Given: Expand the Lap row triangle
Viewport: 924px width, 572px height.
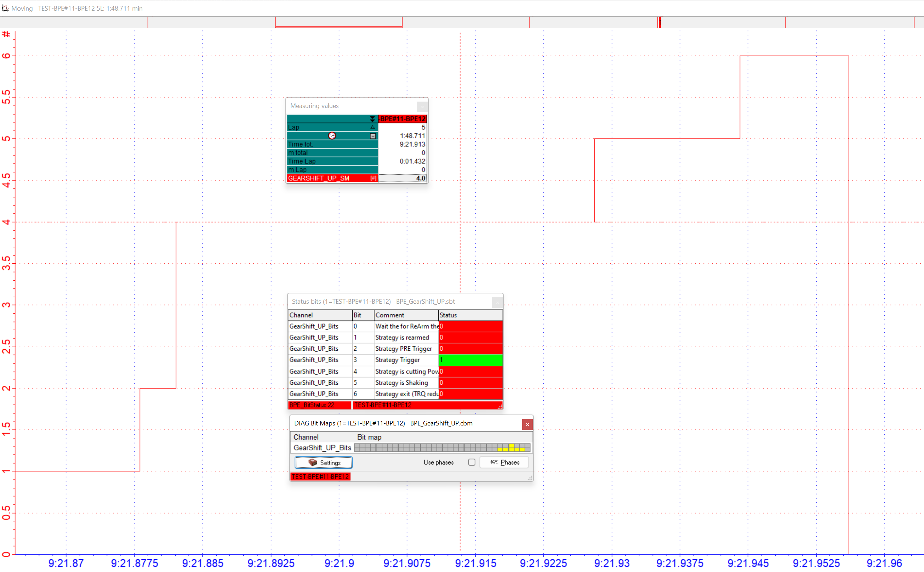Looking at the screenshot, I should click(x=372, y=127).
